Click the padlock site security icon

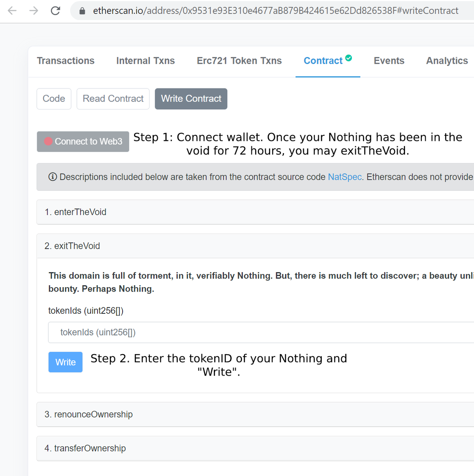coord(82,11)
